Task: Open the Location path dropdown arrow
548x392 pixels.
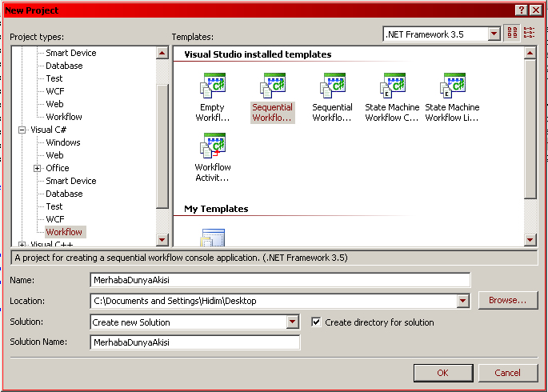Action: coord(462,301)
